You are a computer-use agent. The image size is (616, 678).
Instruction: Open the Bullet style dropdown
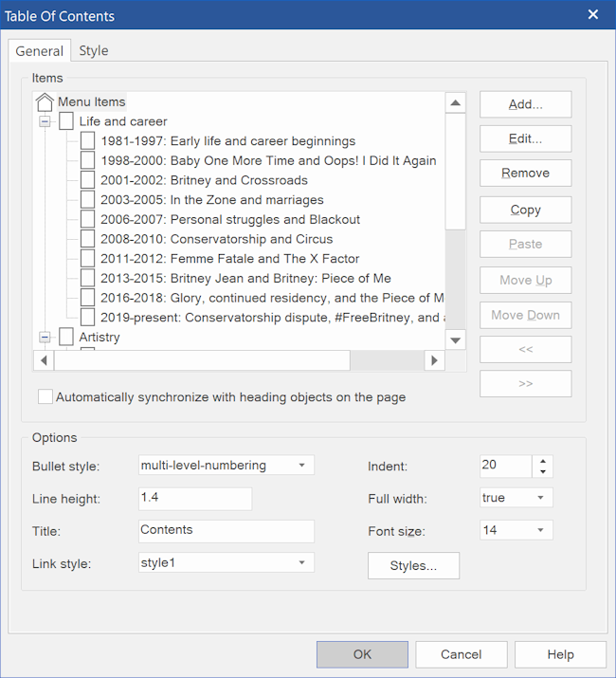coord(226,466)
